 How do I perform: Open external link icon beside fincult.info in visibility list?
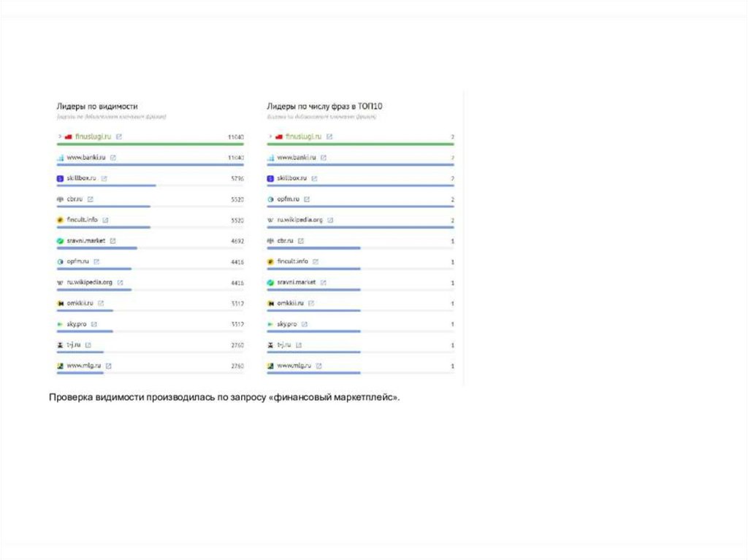[105, 220]
